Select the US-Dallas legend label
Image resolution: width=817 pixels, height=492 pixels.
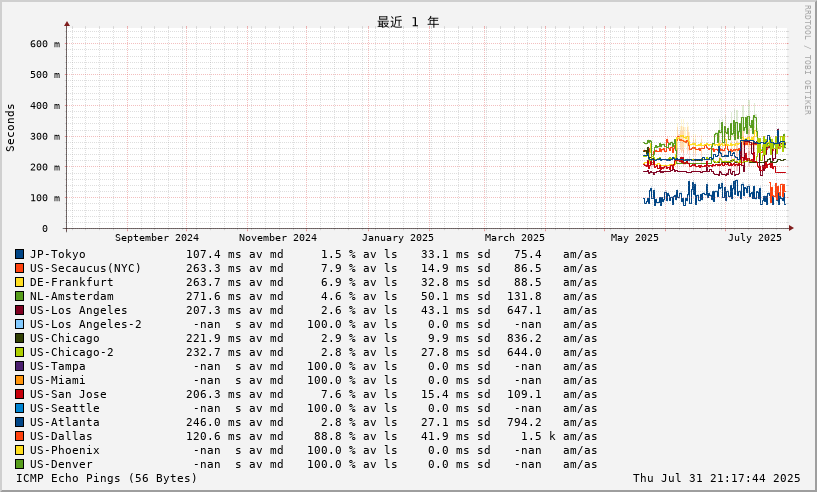coord(61,436)
